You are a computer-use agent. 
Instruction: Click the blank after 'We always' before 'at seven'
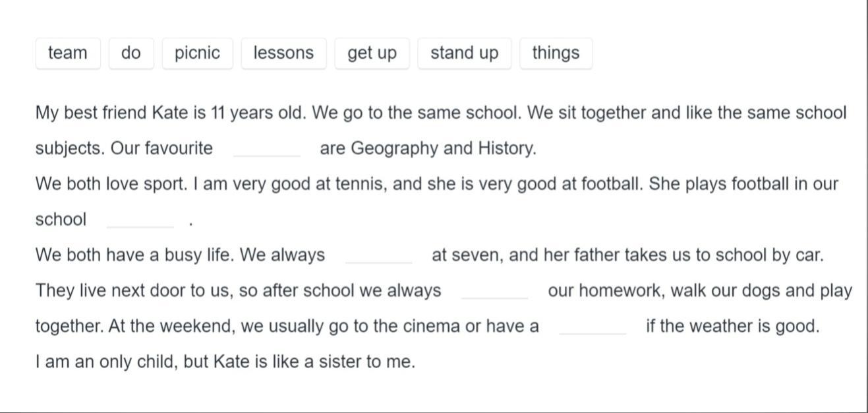coord(379,255)
